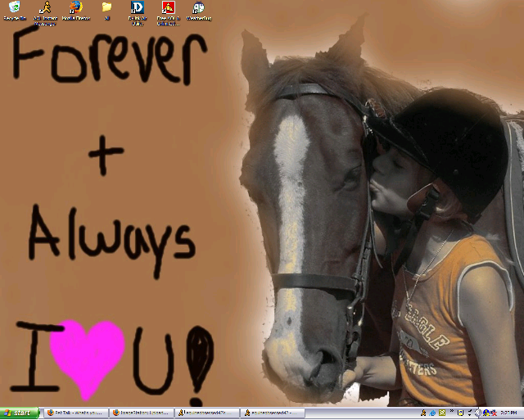
Task: Open the Windows Start menu
Action: (20, 413)
